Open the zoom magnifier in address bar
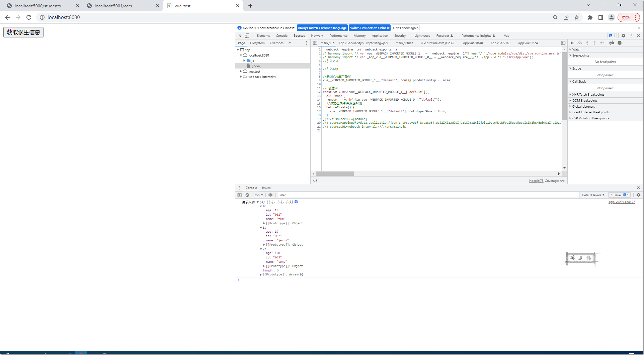 (x=555, y=17)
